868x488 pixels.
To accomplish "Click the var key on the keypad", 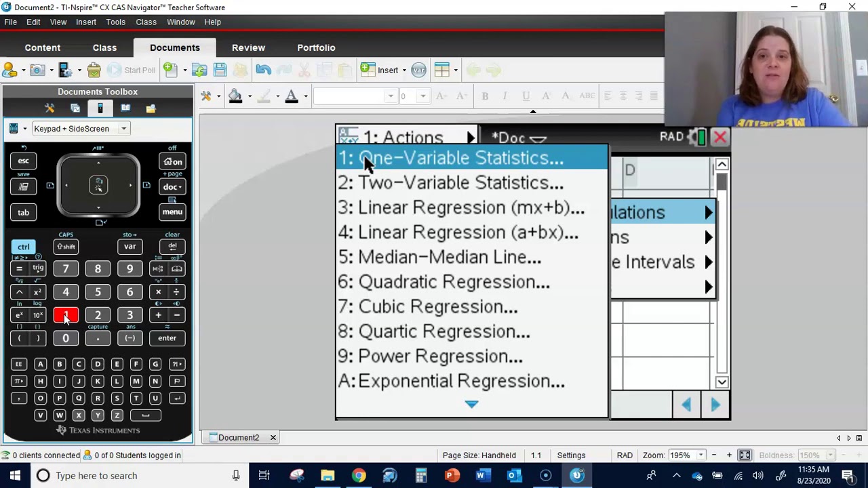I will point(130,247).
